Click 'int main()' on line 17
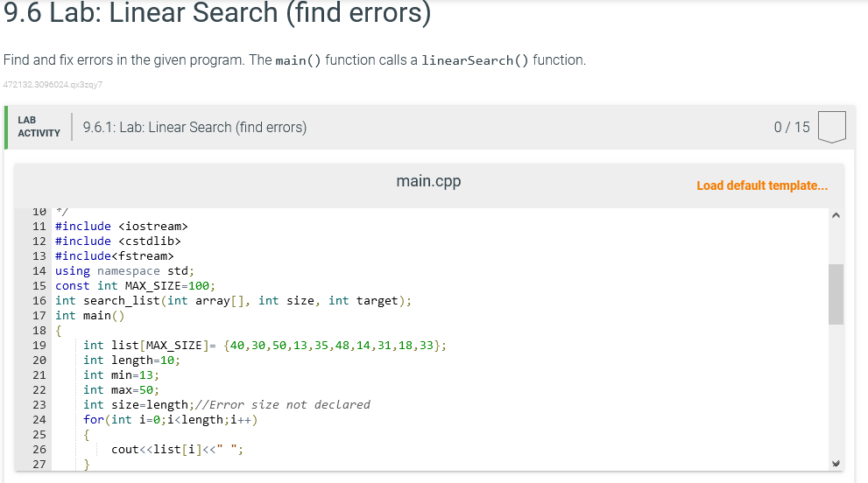The height and width of the screenshot is (483, 868). tap(89, 316)
